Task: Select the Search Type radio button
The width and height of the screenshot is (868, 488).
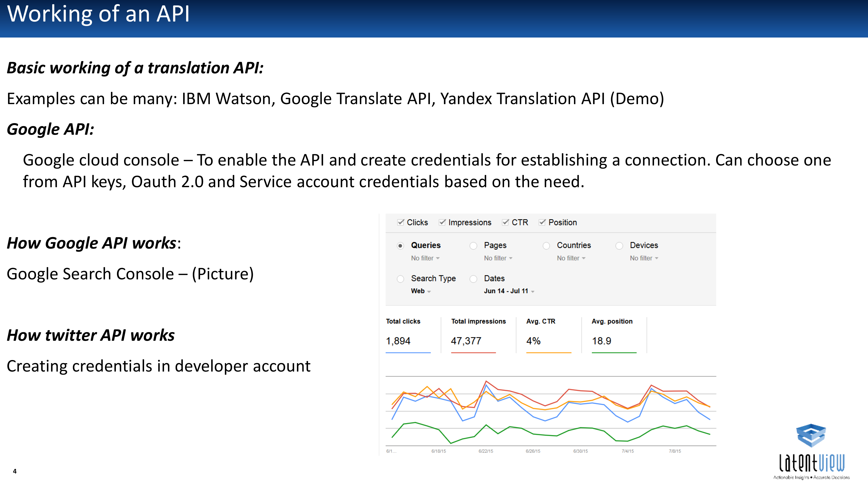Action: pyautogui.click(x=400, y=279)
